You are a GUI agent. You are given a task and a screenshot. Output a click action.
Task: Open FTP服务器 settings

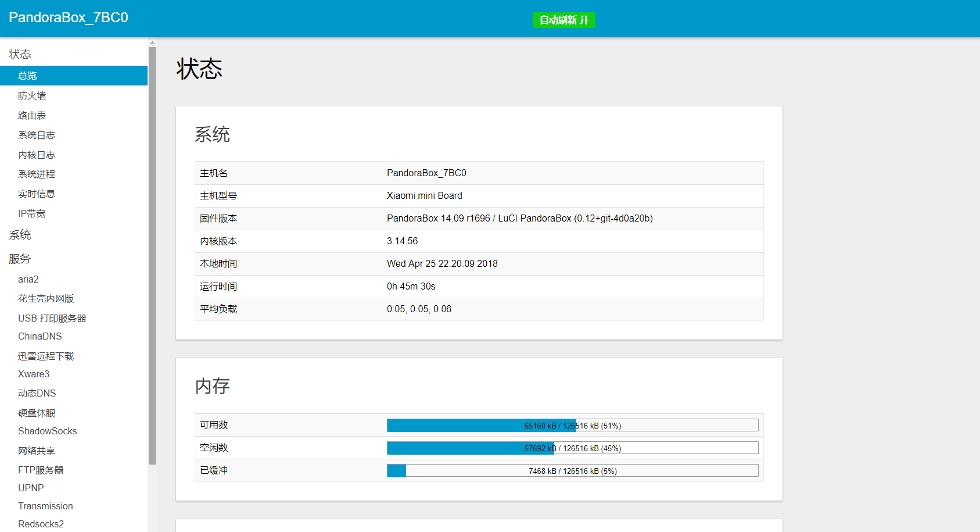click(x=41, y=470)
